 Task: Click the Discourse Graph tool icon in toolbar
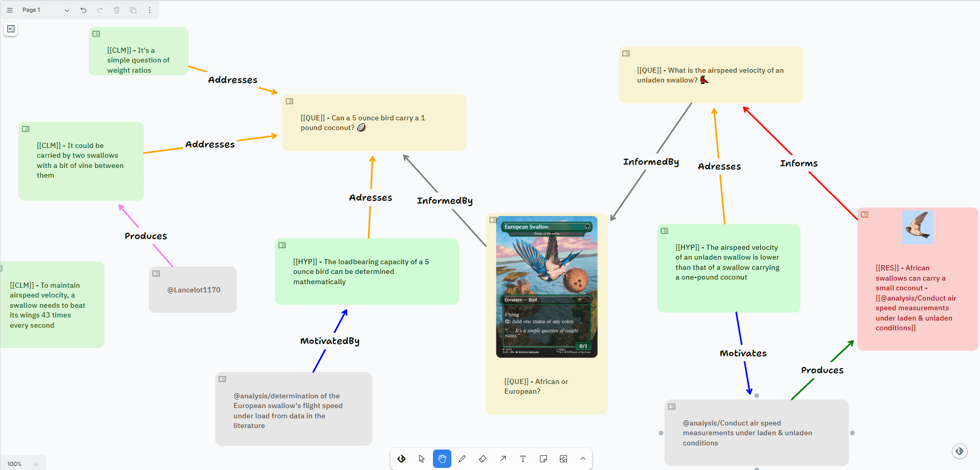click(402, 459)
